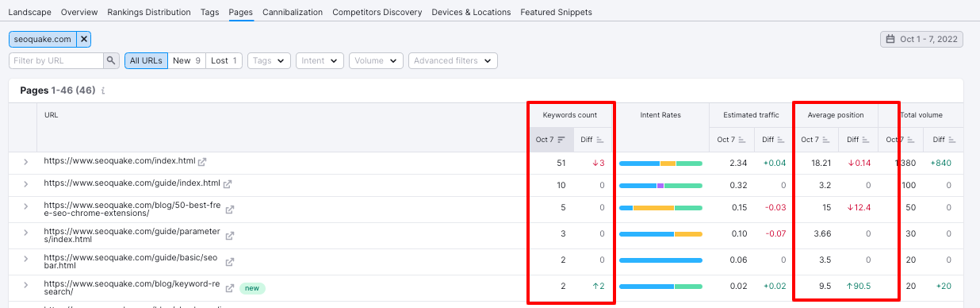Expand the guide/basic/seobar.html row
The width and height of the screenshot is (980, 308).
25,260
